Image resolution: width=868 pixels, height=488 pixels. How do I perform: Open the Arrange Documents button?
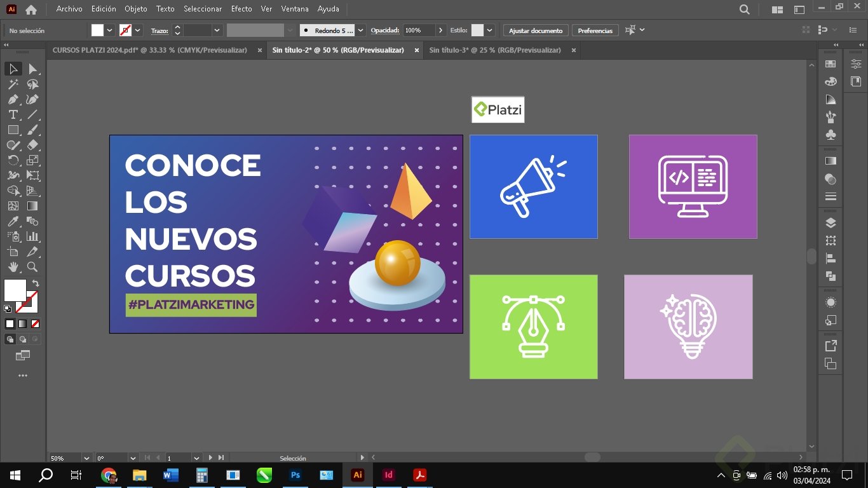coord(777,10)
